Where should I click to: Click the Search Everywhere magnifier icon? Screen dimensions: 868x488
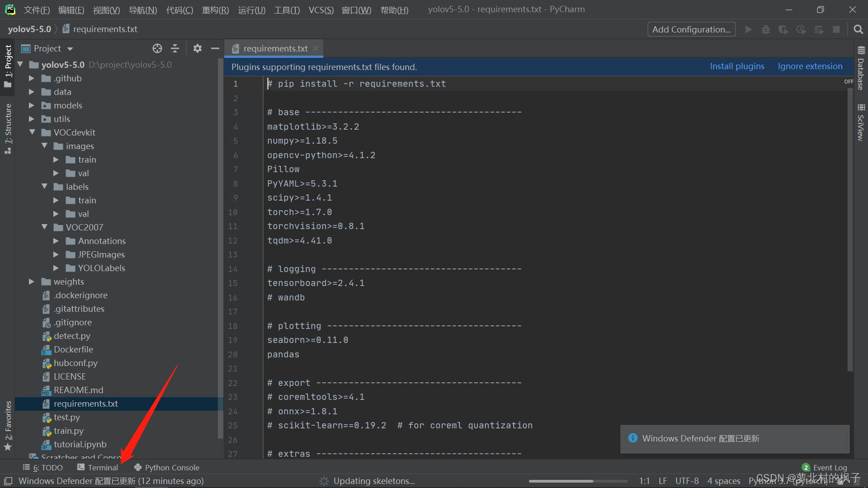click(x=858, y=29)
